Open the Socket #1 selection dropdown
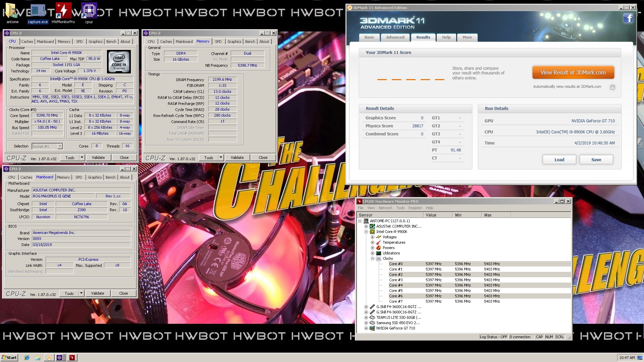644x362 pixels. click(60, 146)
